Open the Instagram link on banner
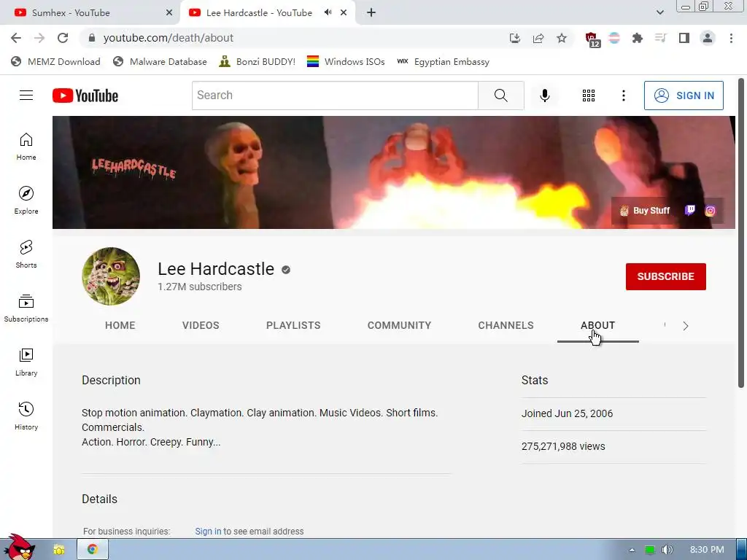The height and width of the screenshot is (560, 747). pos(710,211)
